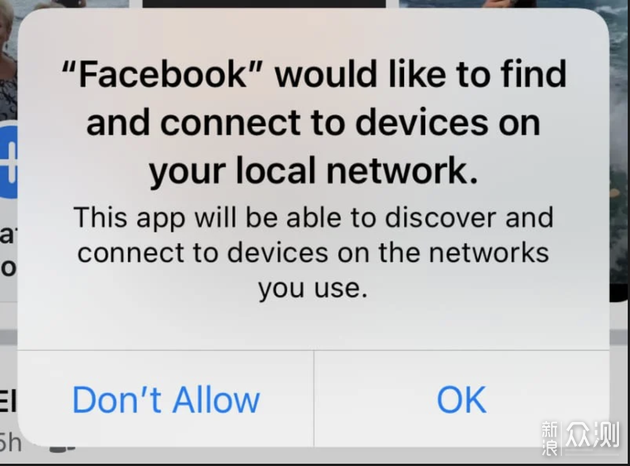Click "connect to devices on the networks" line
630x466 pixels.
pyautogui.click(x=313, y=253)
